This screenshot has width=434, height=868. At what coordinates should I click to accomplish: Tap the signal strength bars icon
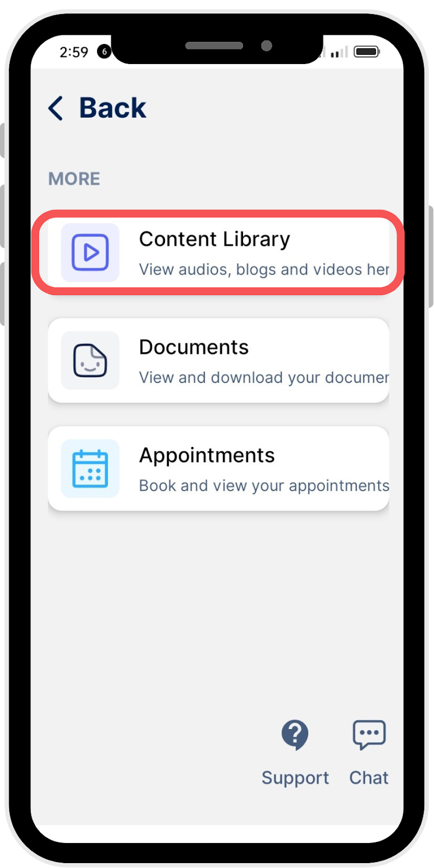[339, 52]
